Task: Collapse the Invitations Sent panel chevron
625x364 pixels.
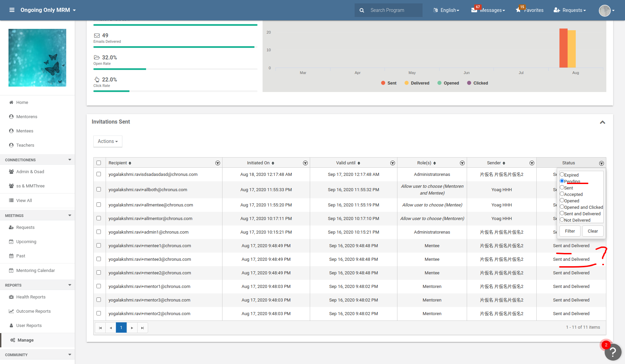Action: point(602,122)
